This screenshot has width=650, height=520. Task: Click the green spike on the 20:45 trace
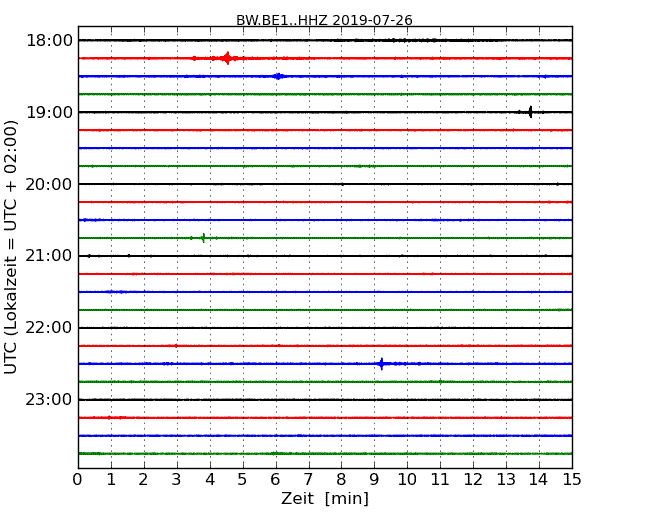click(x=203, y=238)
